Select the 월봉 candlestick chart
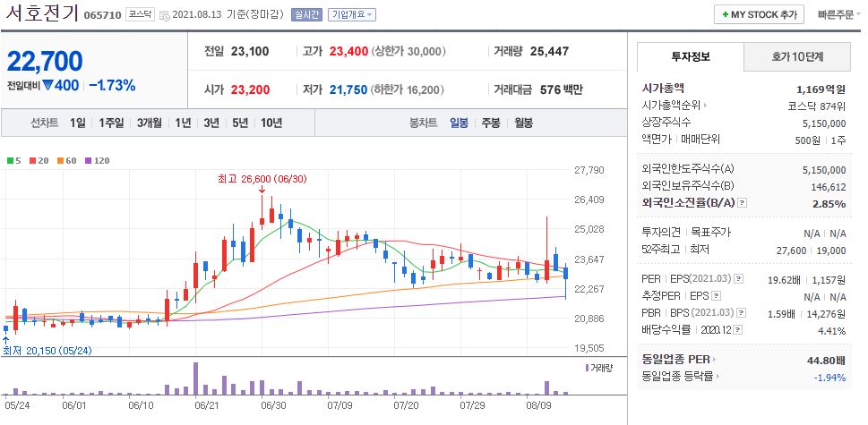This screenshot has height=425, width=868. tap(523, 123)
